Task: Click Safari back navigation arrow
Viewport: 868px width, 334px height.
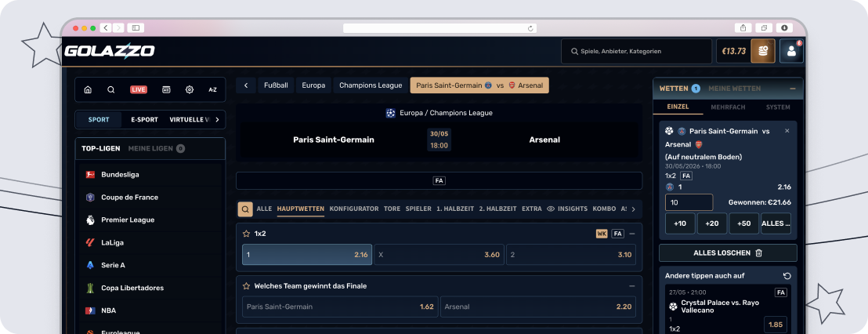Action: [106, 27]
